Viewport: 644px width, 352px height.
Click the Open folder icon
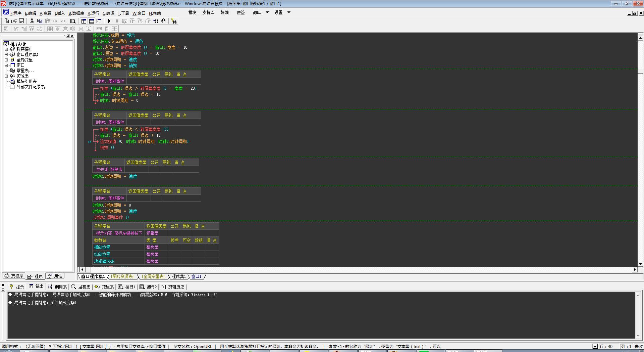(14, 21)
